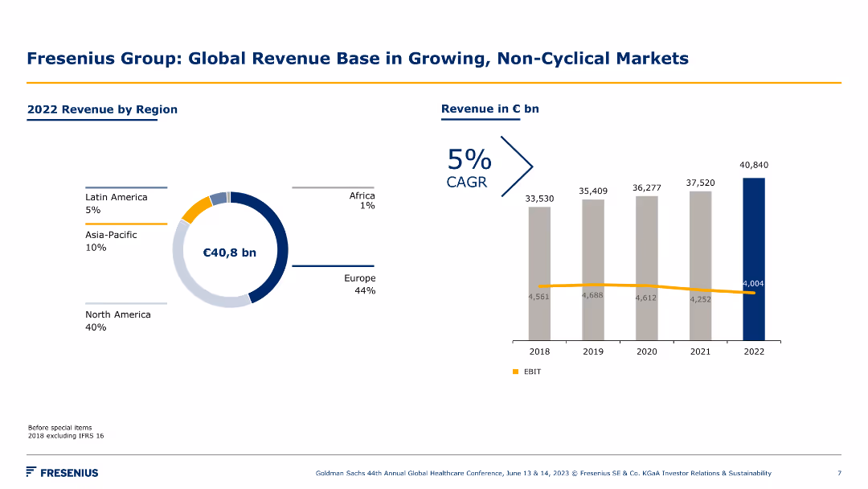This screenshot has width=868, height=489.
Task: Click the 5% CAGR arrow chevron
Action: pyautogui.click(x=517, y=166)
